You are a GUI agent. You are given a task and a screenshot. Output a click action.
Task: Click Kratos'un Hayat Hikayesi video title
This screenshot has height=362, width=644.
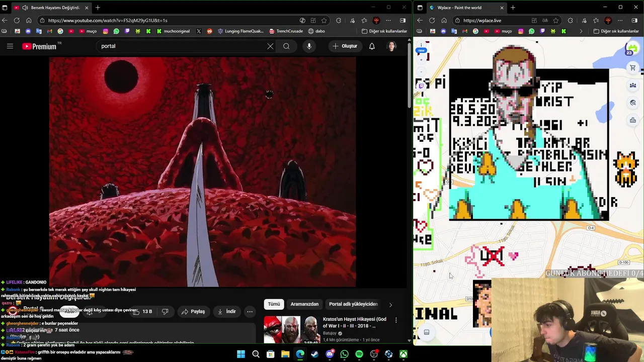(x=355, y=322)
